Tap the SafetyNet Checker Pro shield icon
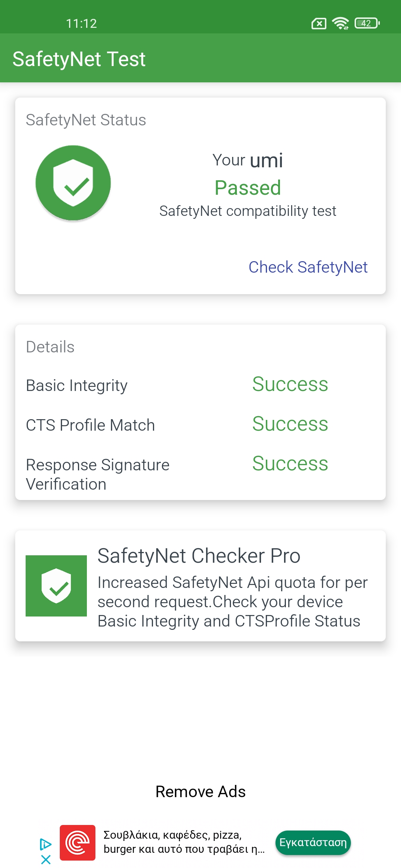Image resolution: width=401 pixels, height=868 pixels. (x=56, y=586)
